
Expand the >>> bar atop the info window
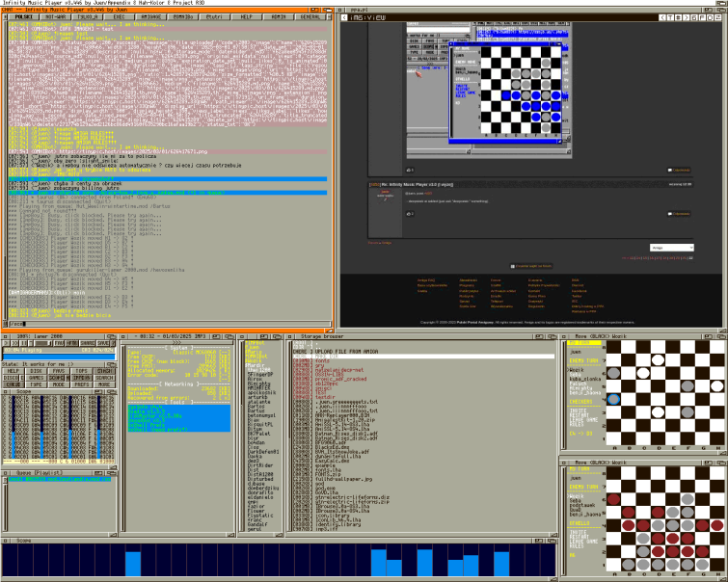pos(176,342)
